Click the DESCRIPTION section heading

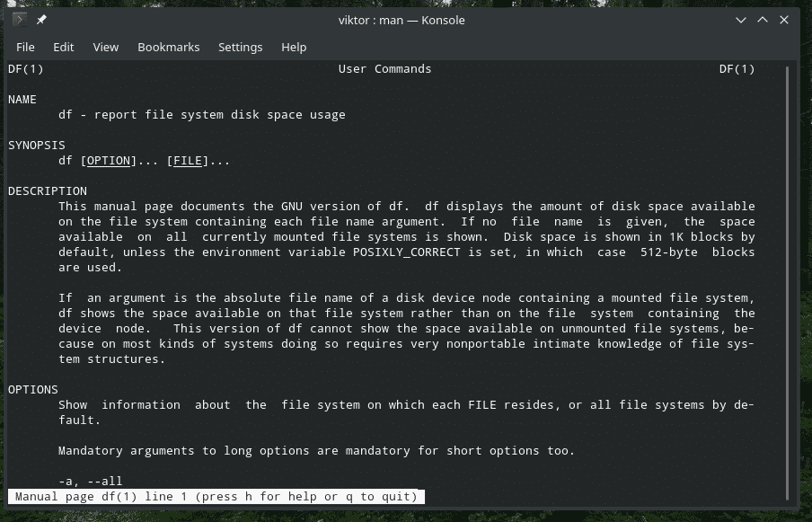click(48, 191)
